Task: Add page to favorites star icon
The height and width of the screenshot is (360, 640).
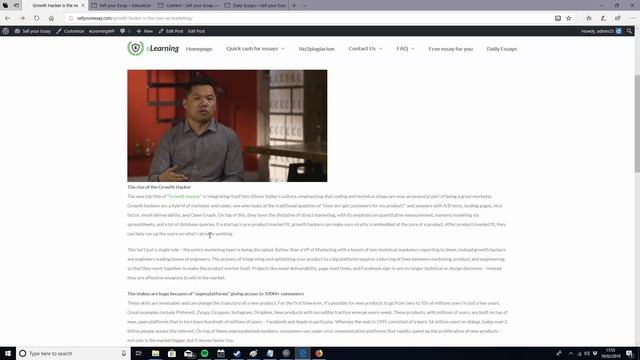Action: (569, 18)
